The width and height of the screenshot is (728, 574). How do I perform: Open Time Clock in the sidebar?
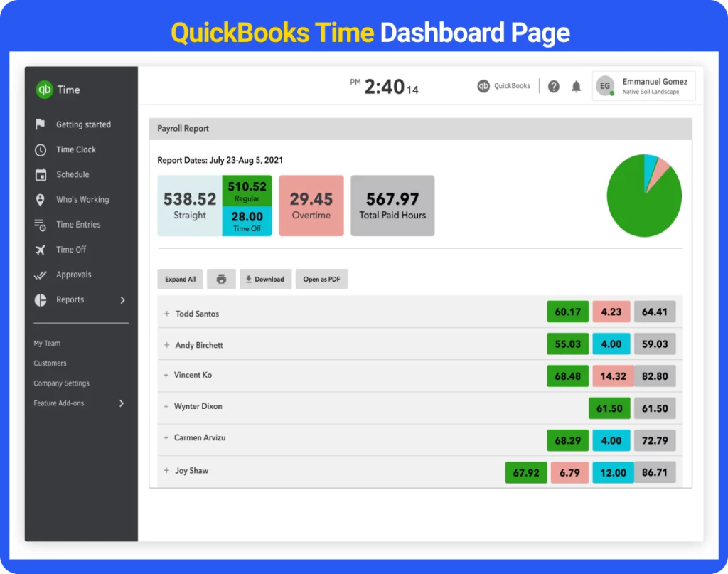coord(76,149)
